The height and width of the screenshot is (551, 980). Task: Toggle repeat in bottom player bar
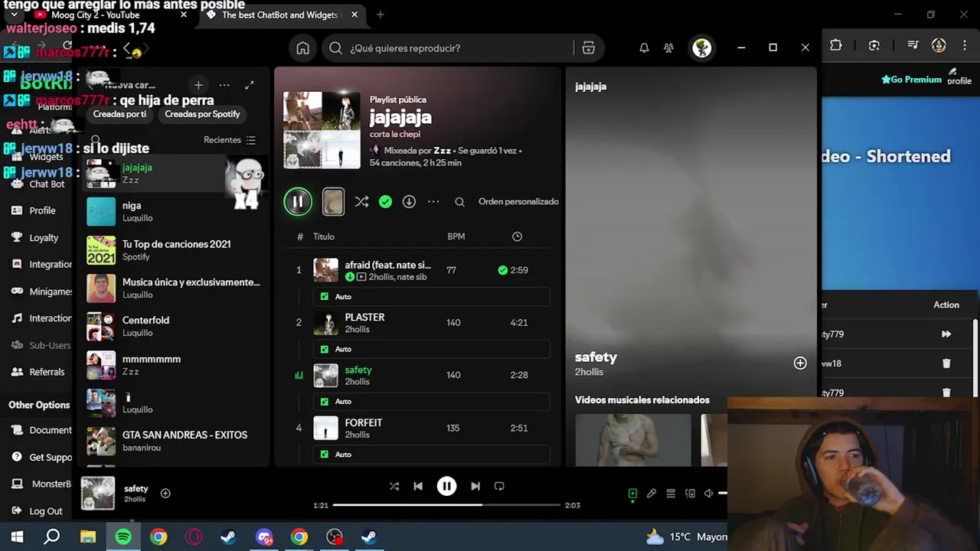pyautogui.click(x=499, y=486)
